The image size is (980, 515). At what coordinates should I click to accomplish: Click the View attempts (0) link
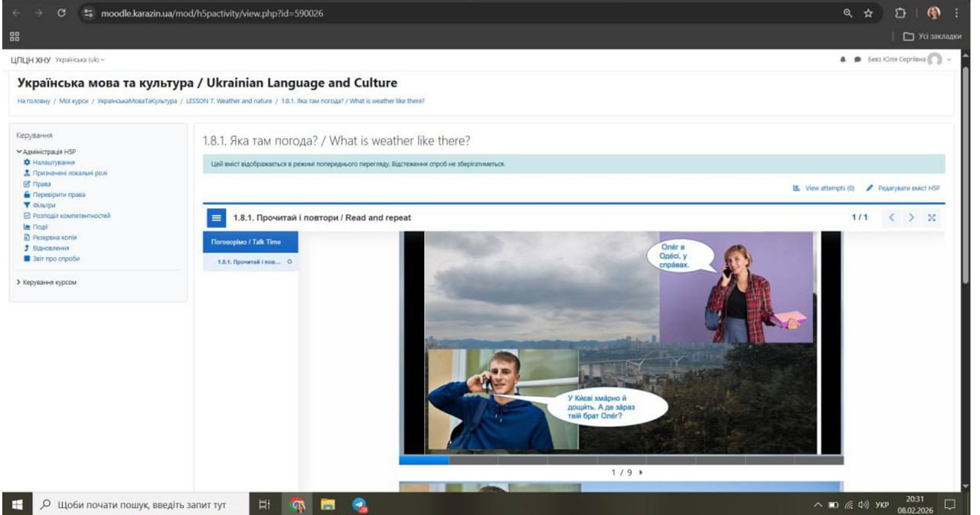pyautogui.click(x=823, y=187)
